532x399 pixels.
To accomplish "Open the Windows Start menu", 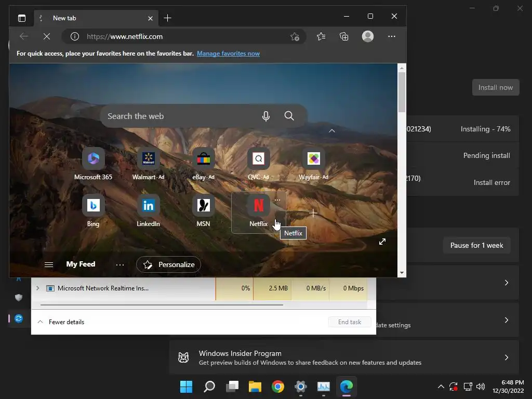I will point(186,387).
